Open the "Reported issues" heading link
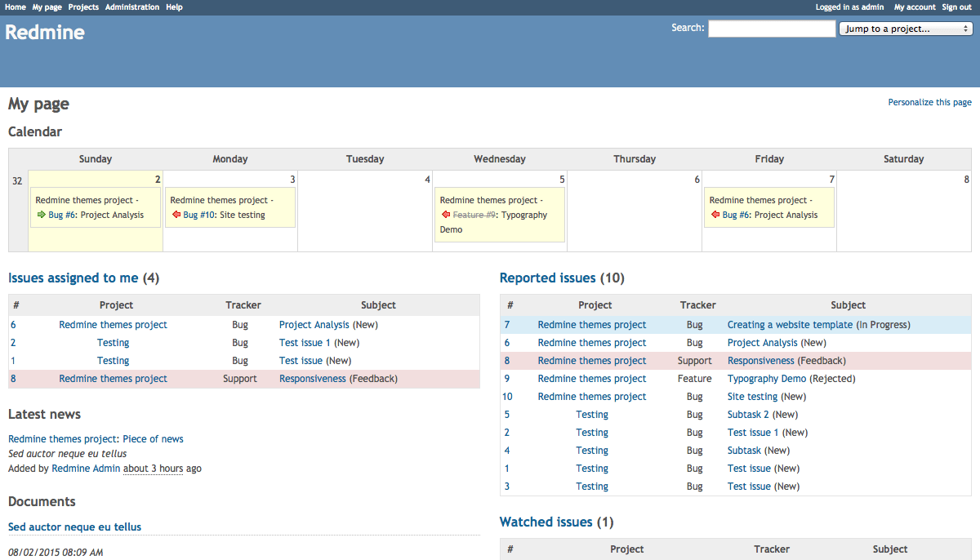This screenshot has width=980, height=560. (548, 278)
